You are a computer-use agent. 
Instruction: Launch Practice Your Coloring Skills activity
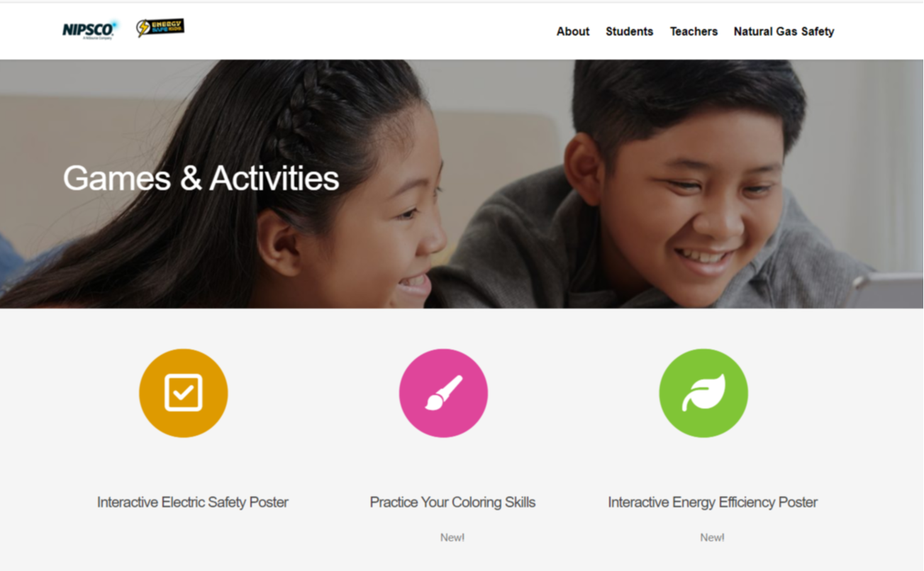coord(452,502)
